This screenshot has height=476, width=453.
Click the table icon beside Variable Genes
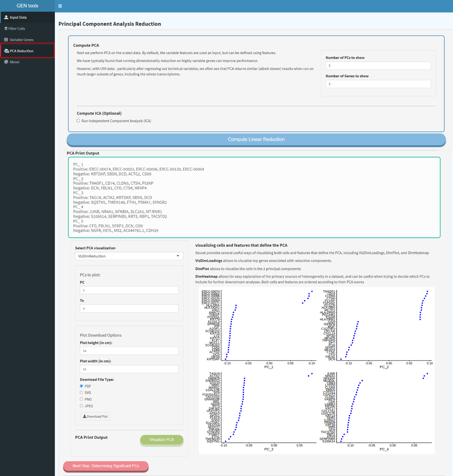[x=6, y=40]
